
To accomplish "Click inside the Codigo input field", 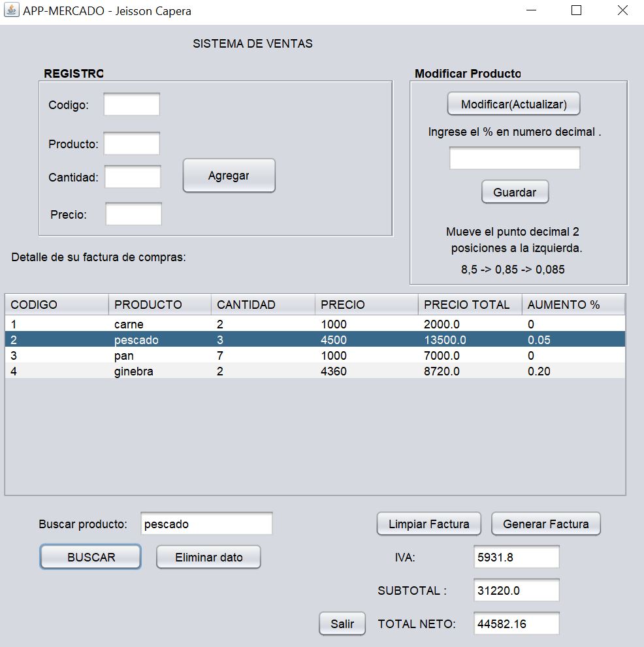I will [x=132, y=104].
